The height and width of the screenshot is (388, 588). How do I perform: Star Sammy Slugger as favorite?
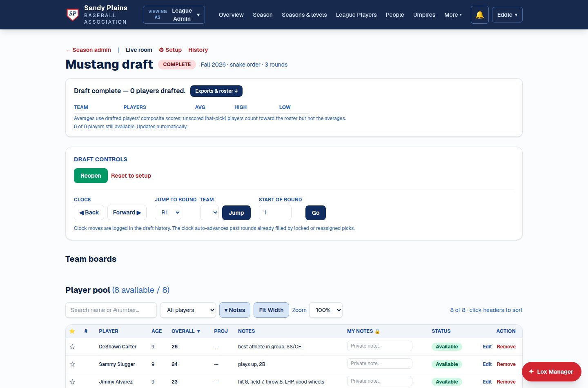tap(72, 364)
